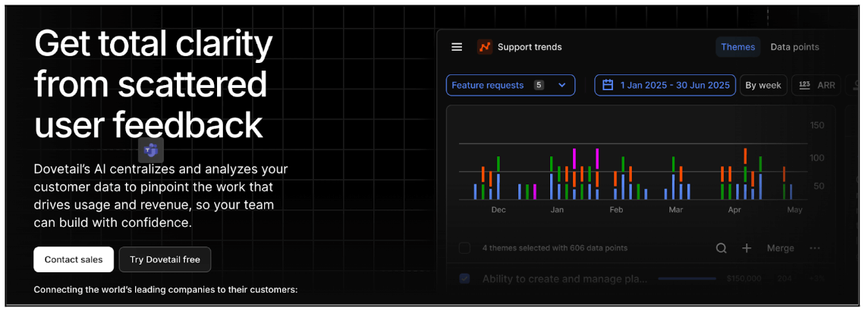Open the By week grouping selector
This screenshot has height=314, width=868.
coord(763,85)
